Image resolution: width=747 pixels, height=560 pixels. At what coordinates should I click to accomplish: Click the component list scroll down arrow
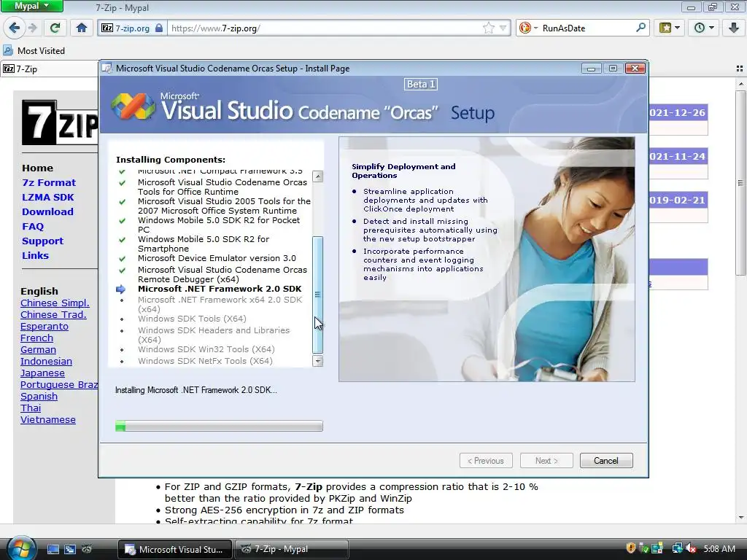click(318, 361)
